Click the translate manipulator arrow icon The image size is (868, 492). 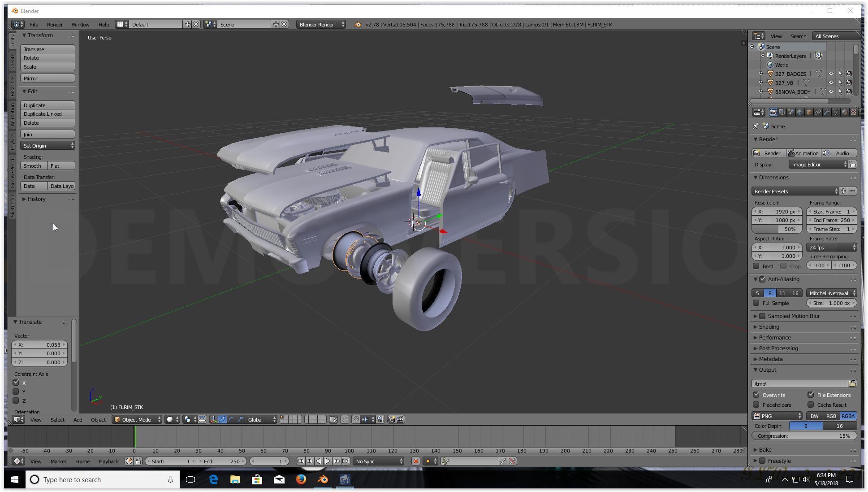click(222, 419)
